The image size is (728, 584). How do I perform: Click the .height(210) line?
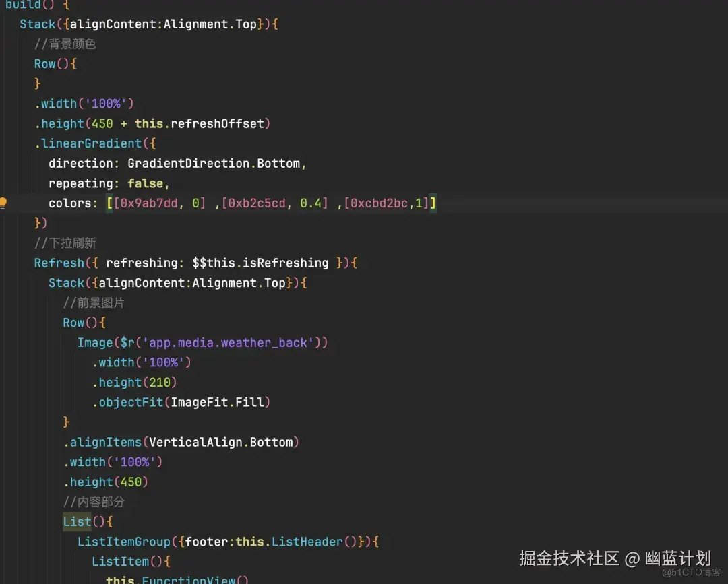(x=134, y=383)
